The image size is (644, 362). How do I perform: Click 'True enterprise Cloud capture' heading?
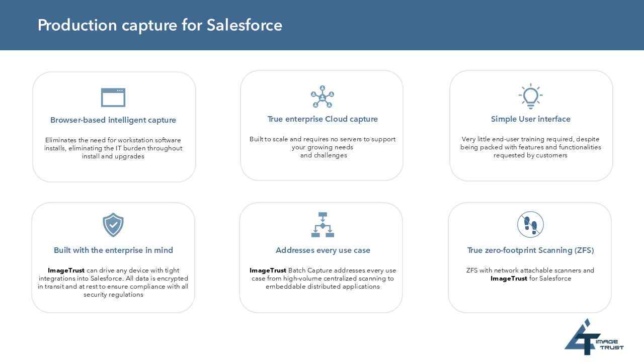[323, 119]
